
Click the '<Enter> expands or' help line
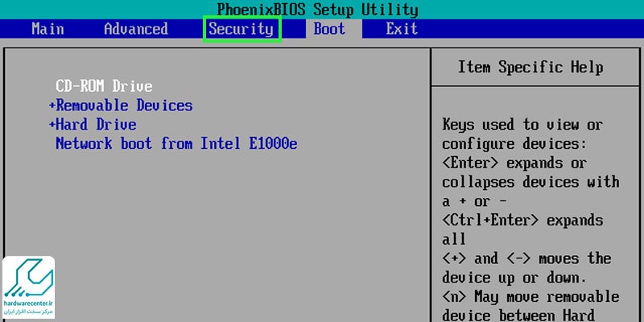coord(514,163)
